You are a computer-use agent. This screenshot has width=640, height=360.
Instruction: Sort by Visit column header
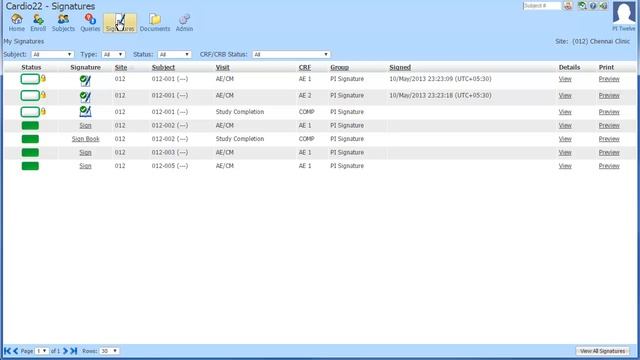point(222,67)
